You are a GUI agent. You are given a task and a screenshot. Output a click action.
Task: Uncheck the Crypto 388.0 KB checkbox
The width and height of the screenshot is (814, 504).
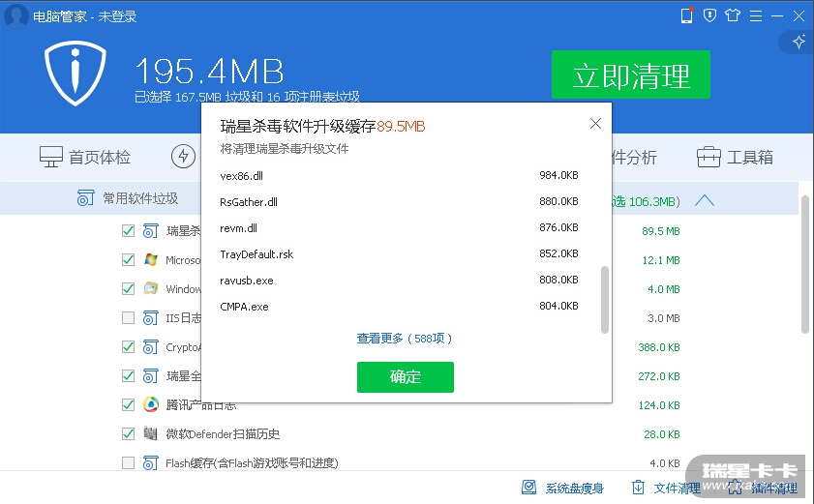[x=128, y=346]
